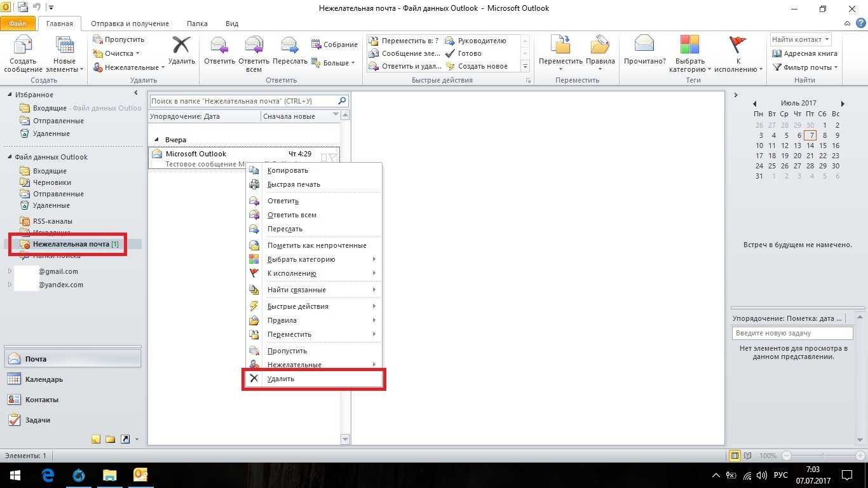Choose Копировать in the context menu
Screen dimensions: 868x488
click(x=314, y=170)
